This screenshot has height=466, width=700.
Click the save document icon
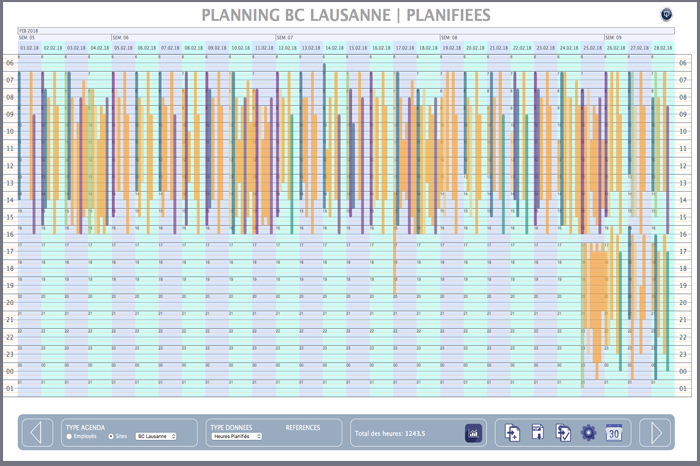(x=538, y=433)
